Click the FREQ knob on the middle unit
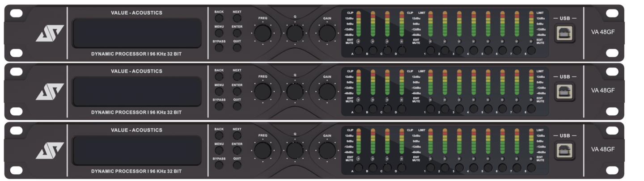 (263, 92)
